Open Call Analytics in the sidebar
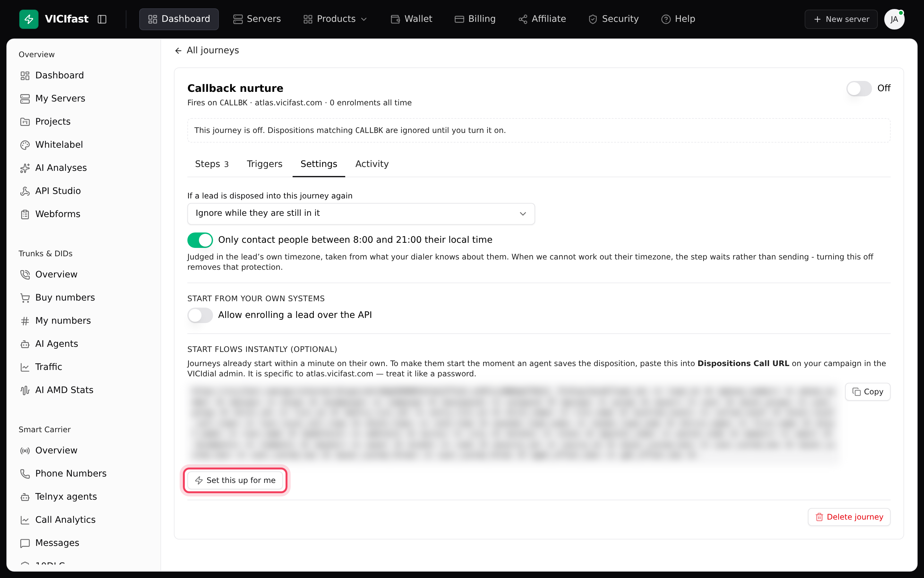Screen dimensions: 924x578 pos(58,520)
